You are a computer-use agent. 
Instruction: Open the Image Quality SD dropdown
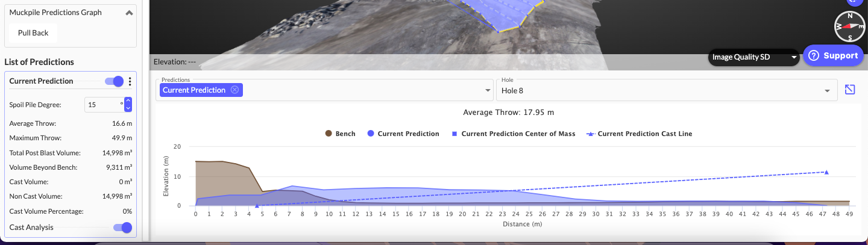(753, 57)
